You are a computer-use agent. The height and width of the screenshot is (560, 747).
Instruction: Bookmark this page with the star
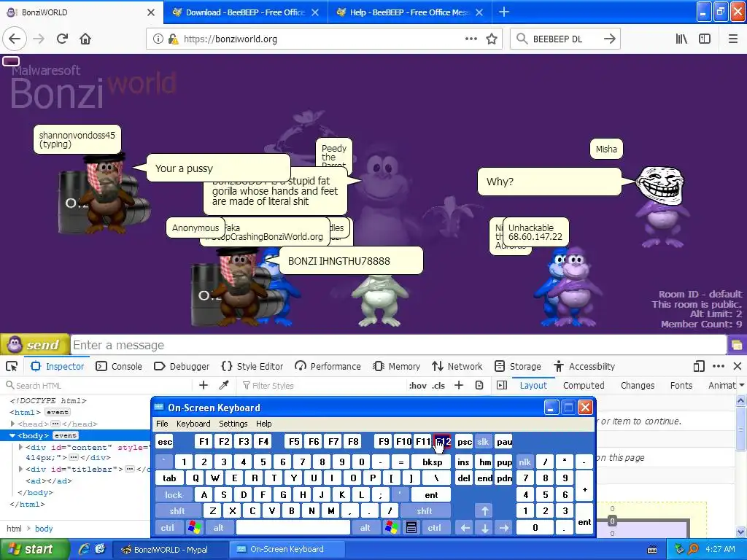tap(492, 39)
